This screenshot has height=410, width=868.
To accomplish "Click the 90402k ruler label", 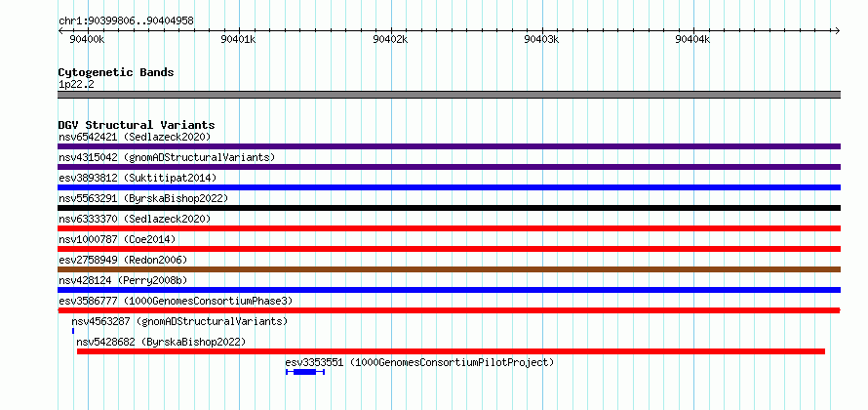I will tap(390, 39).
